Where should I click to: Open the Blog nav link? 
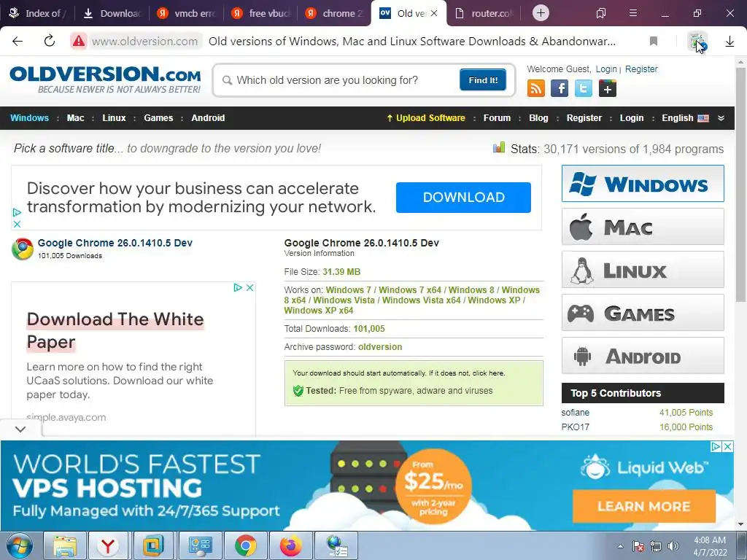(x=538, y=118)
